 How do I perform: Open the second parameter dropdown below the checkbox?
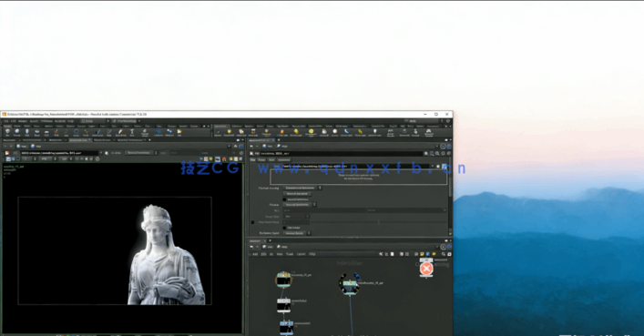pyautogui.click(x=300, y=205)
